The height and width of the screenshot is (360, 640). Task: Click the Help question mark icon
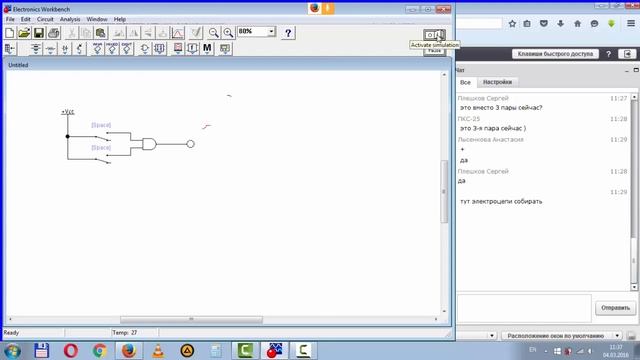pos(288,33)
